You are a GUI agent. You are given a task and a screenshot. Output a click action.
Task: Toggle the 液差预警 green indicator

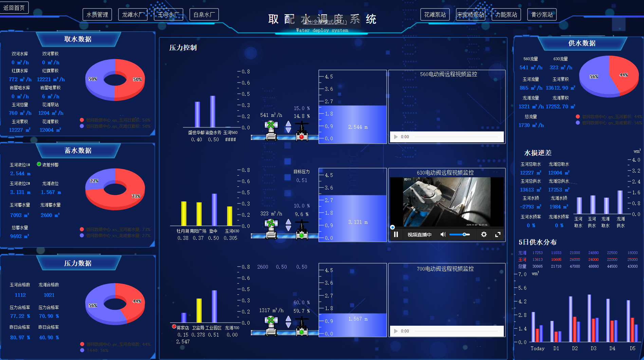coord(39,164)
